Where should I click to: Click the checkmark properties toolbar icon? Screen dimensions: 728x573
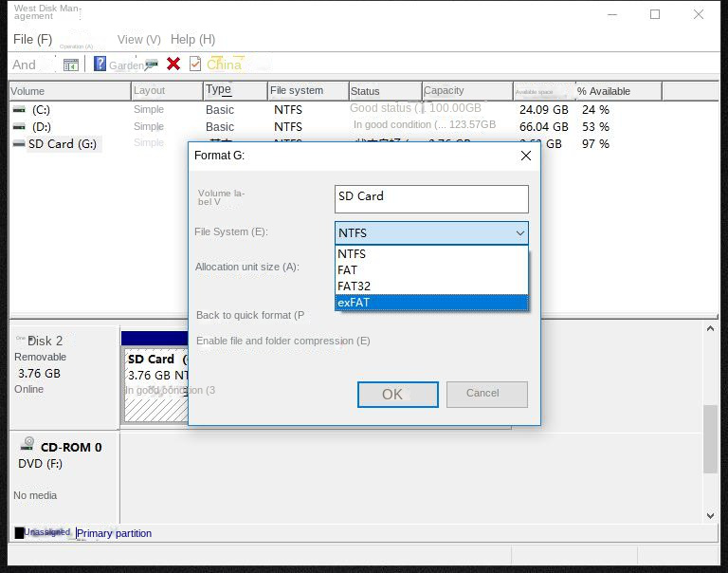pyautogui.click(x=195, y=64)
